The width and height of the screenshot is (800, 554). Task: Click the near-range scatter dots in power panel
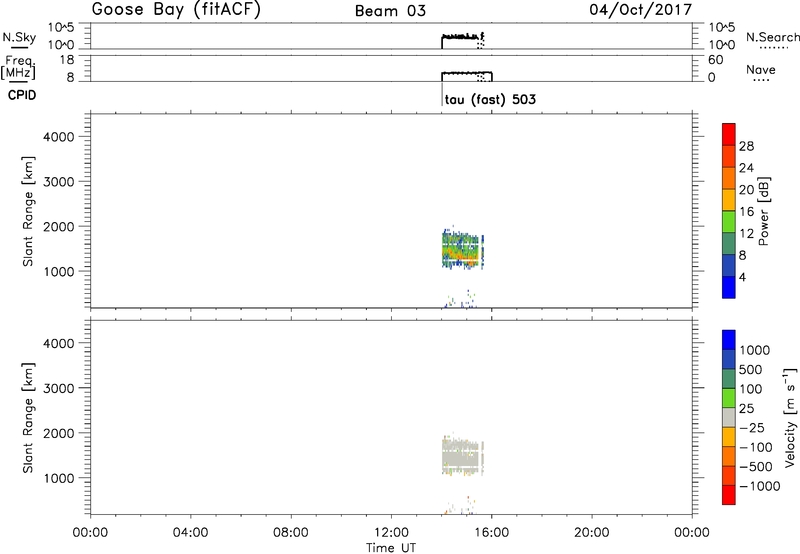(461, 299)
